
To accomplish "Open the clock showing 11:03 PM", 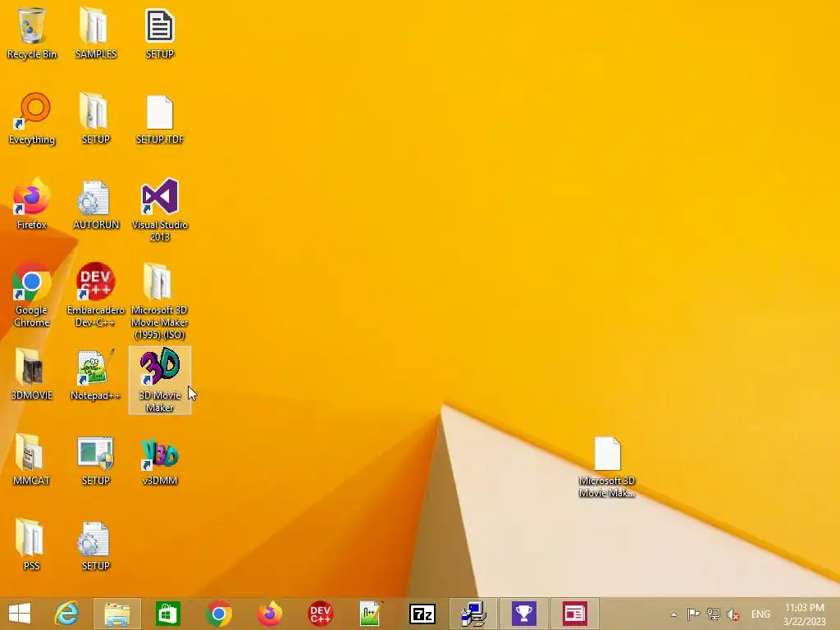I will (x=805, y=614).
